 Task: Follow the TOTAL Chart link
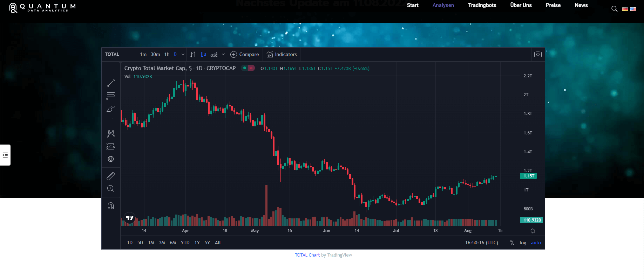(307, 255)
